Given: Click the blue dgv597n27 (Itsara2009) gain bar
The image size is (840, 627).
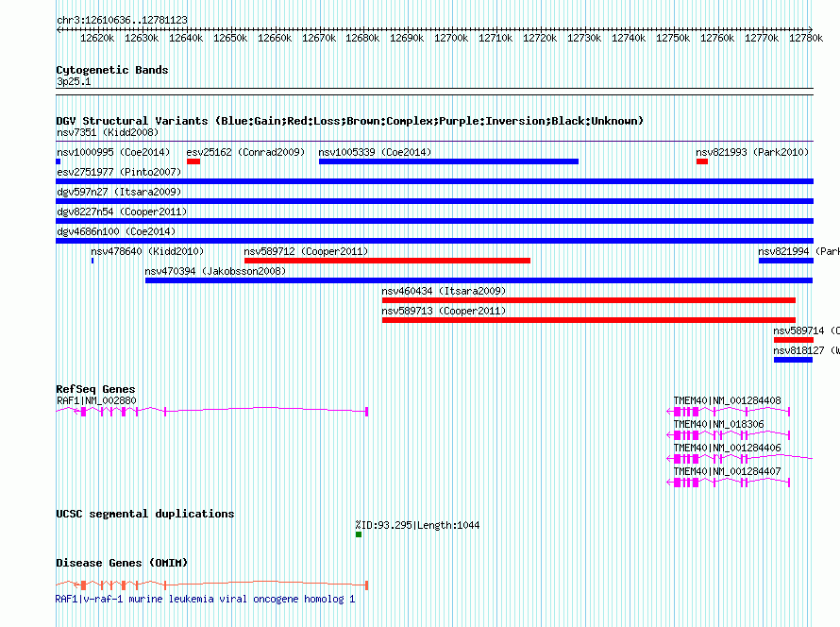Looking at the screenshot, I should [x=434, y=201].
